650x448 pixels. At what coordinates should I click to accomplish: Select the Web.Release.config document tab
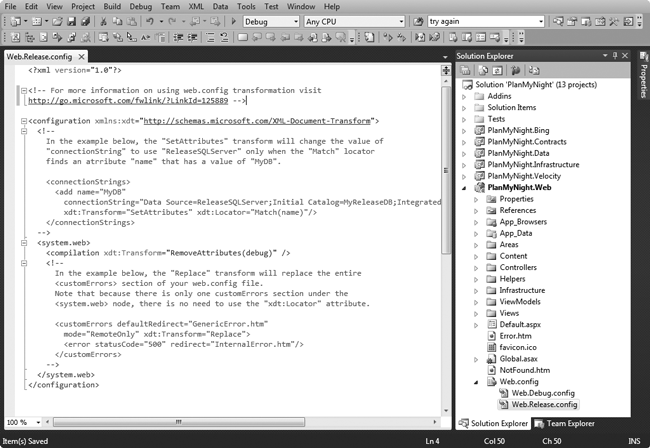pyautogui.click(x=39, y=57)
